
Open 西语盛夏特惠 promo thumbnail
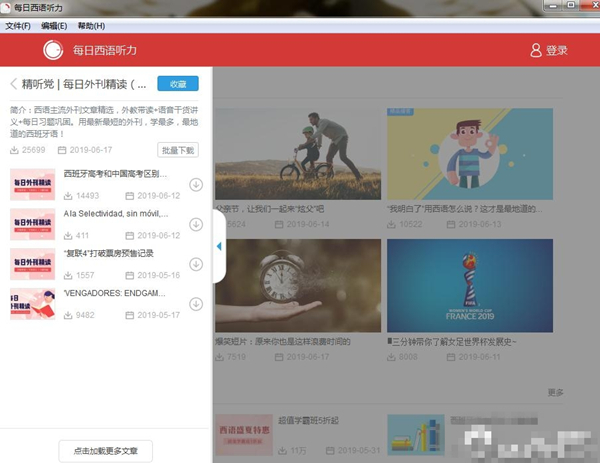click(244, 435)
